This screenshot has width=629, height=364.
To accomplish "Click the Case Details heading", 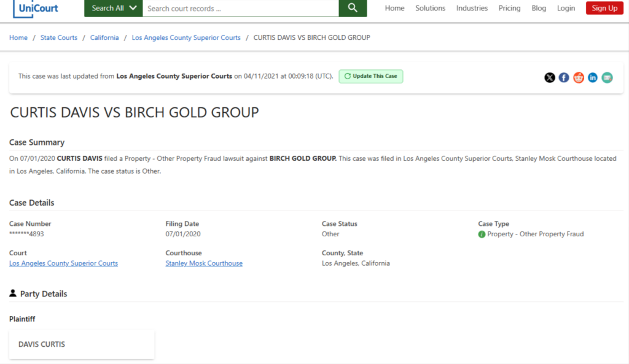I will point(32,203).
